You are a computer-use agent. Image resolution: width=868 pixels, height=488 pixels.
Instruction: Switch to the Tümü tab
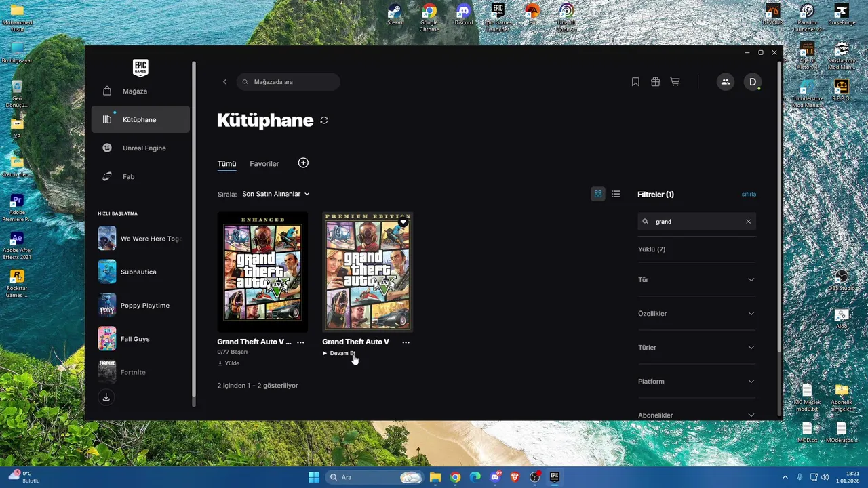226,163
